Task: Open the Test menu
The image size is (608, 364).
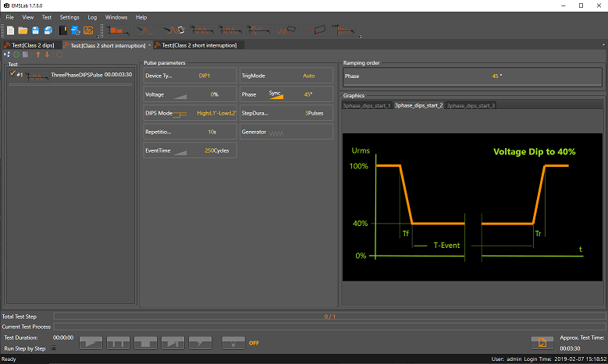Action: 47,17
